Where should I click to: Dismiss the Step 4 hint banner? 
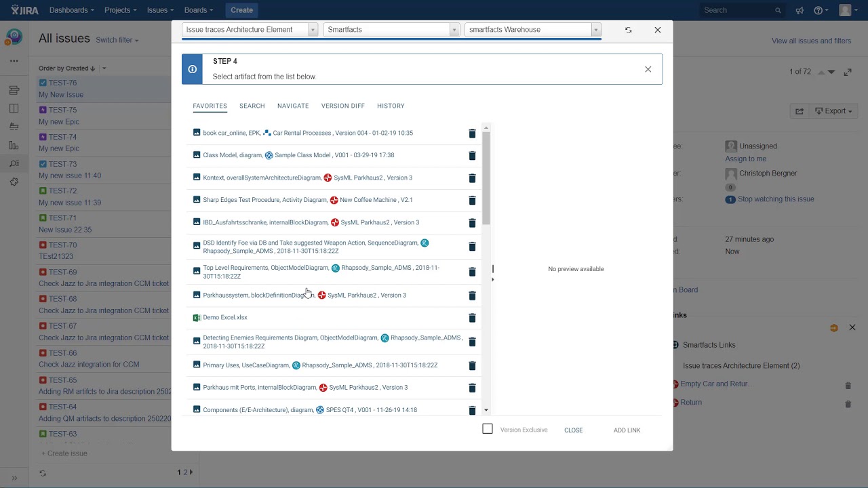pos(648,69)
